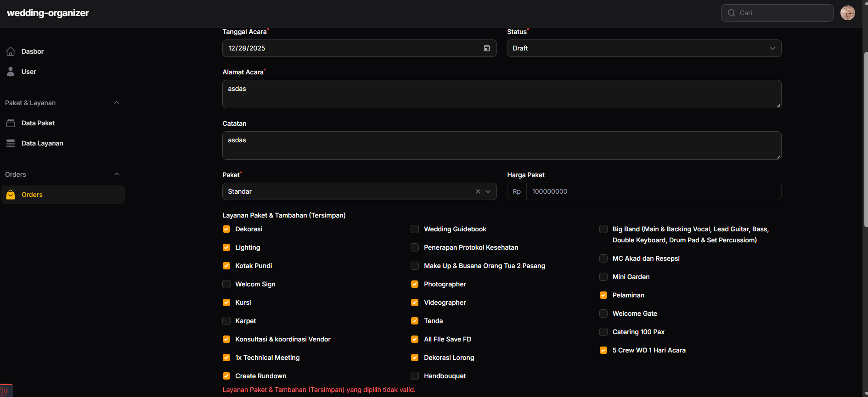Open the Status dropdown showing Draft
The width and height of the screenshot is (868, 397).
pyautogui.click(x=644, y=48)
